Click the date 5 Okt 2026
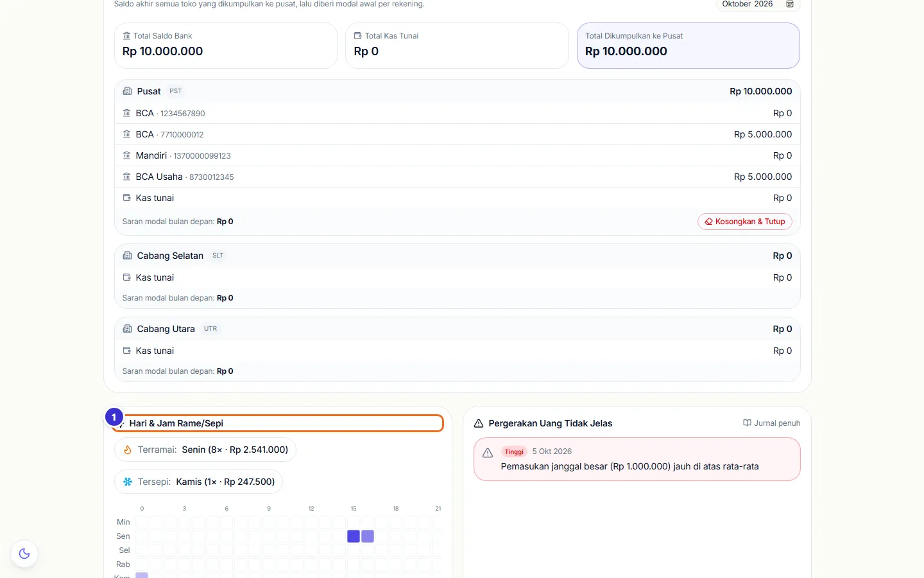 pos(552,451)
